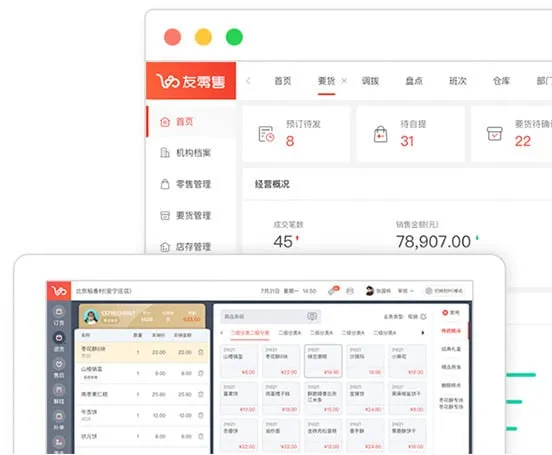This screenshot has height=455, width=552.
Task: Click the 预订待发 card icon
Action: (x=266, y=134)
